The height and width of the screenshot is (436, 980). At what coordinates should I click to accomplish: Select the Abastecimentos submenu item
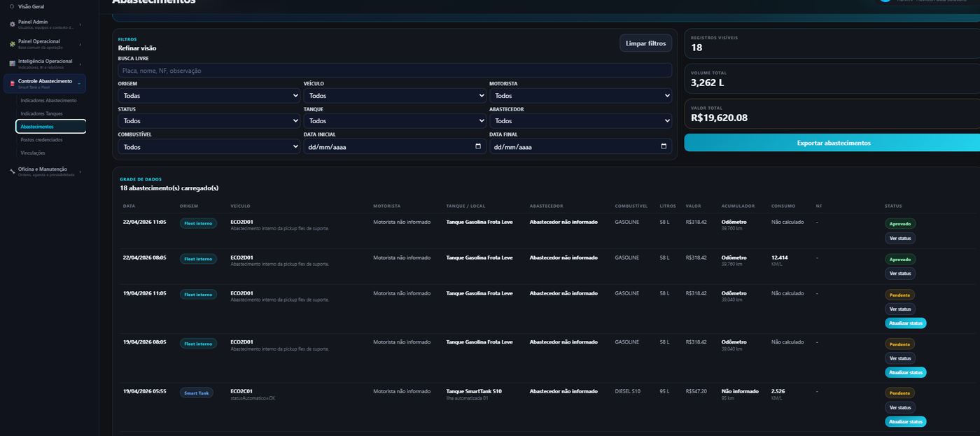50,127
